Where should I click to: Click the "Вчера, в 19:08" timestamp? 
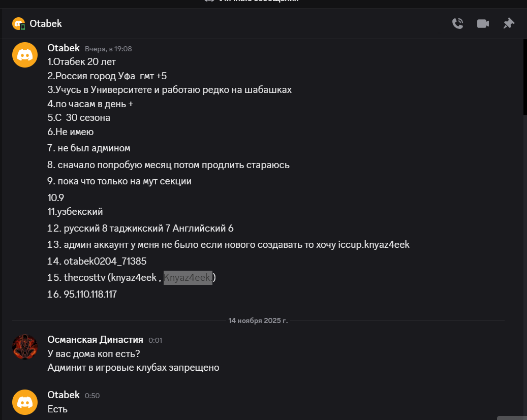point(108,49)
